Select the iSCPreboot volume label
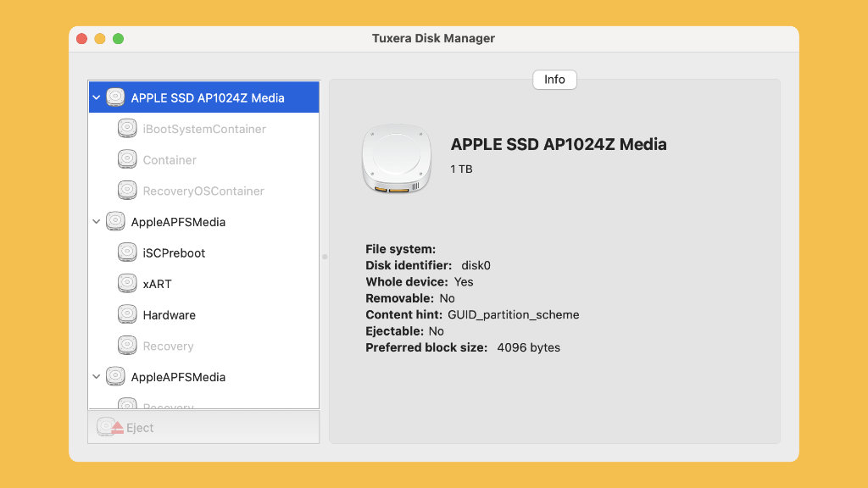Image resolution: width=868 pixels, height=488 pixels. (174, 253)
